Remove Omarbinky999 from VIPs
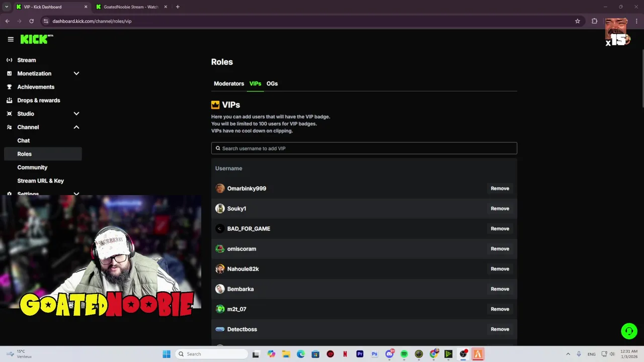The image size is (644, 362). pyautogui.click(x=500, y=189)
